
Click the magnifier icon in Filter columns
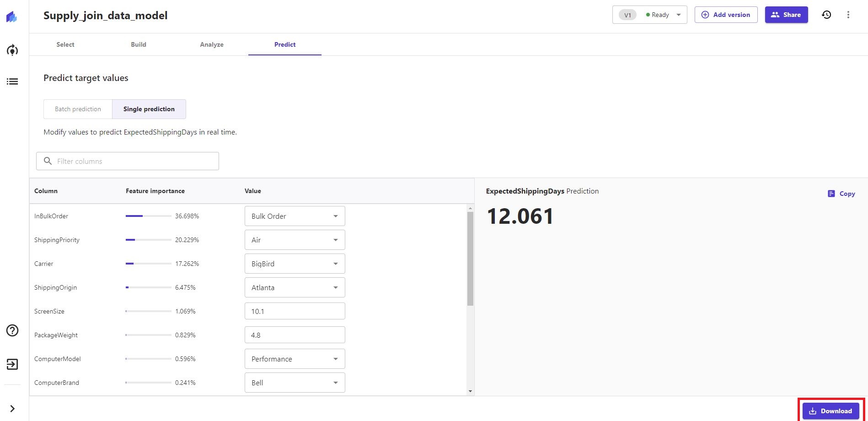click(x=48, y=161)
